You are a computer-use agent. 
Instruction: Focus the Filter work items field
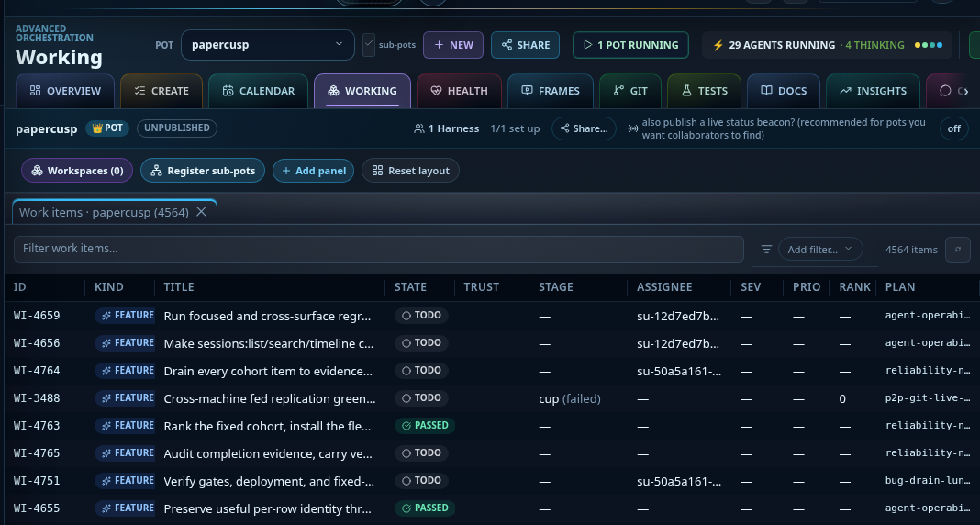(379, 249)
